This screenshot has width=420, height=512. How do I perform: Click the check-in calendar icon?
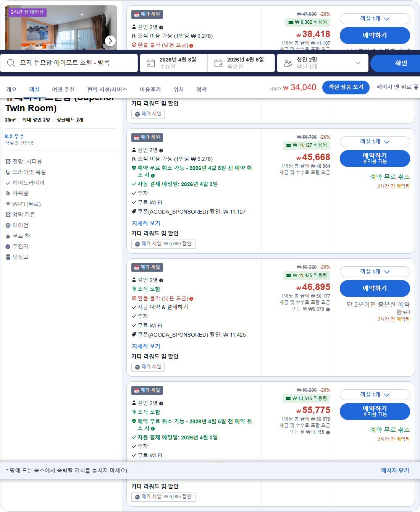[x=151, y=63]
